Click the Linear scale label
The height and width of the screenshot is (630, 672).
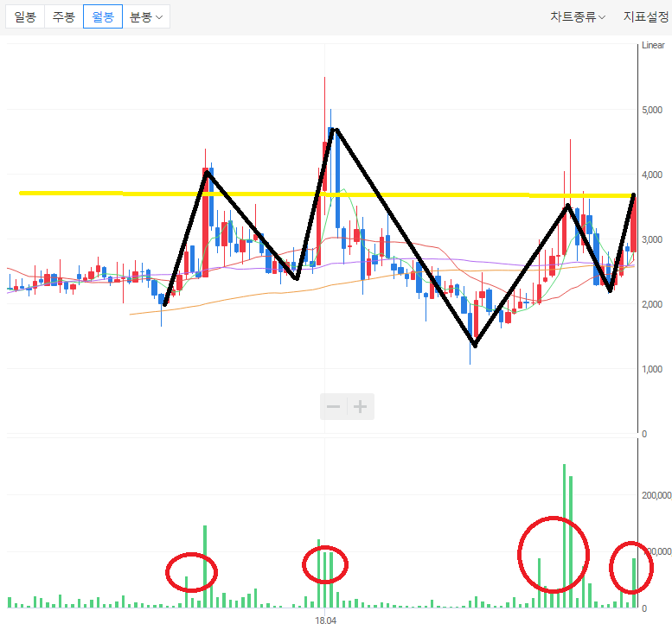(653, 45)
